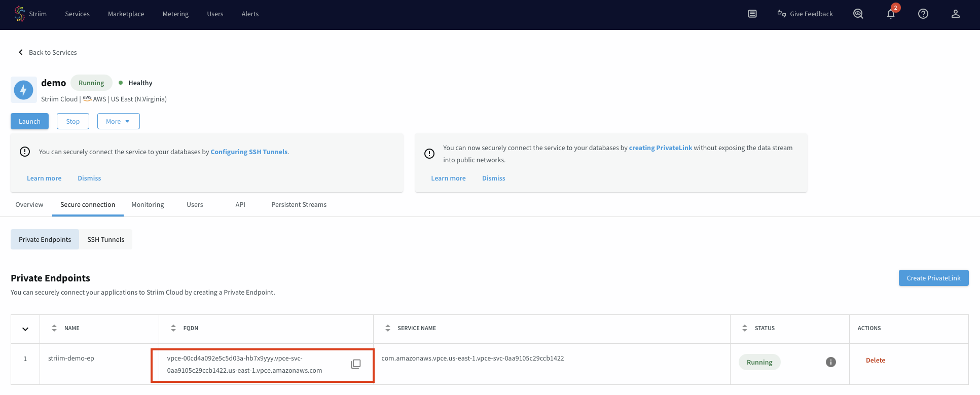Click the Create PrivateLink button
Image resolution: width=980 pixels, height=395 pixels.
click(933, 278)
